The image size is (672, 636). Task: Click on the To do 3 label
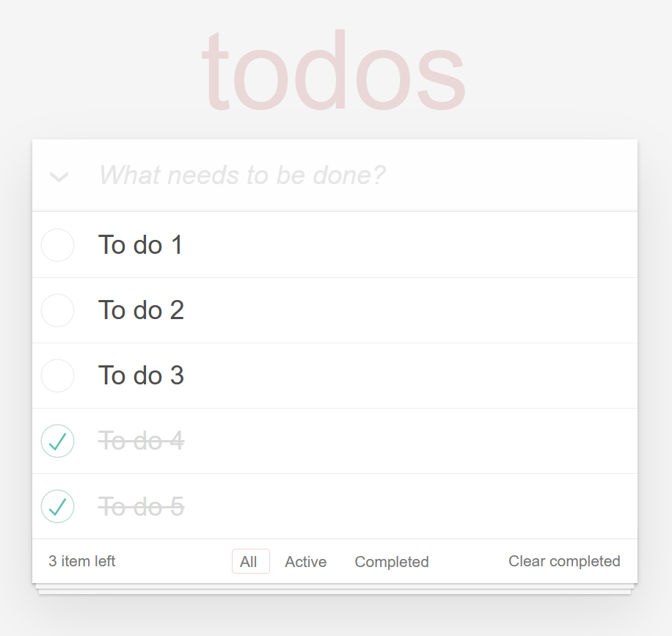141,376
